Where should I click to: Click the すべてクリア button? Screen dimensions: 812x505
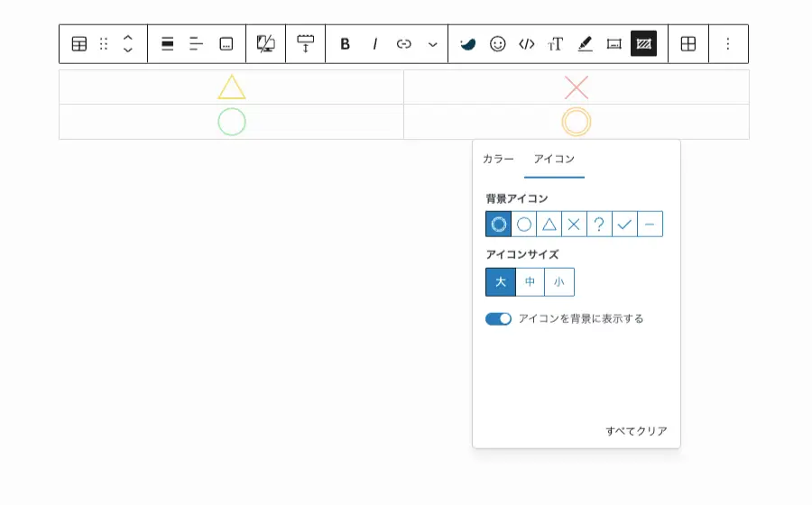(x=636, y=431)
